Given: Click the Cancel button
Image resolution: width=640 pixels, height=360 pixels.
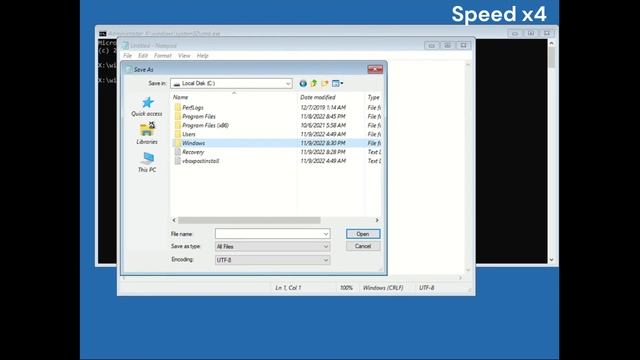Looking at the screenshot, I should coord(363,246).
